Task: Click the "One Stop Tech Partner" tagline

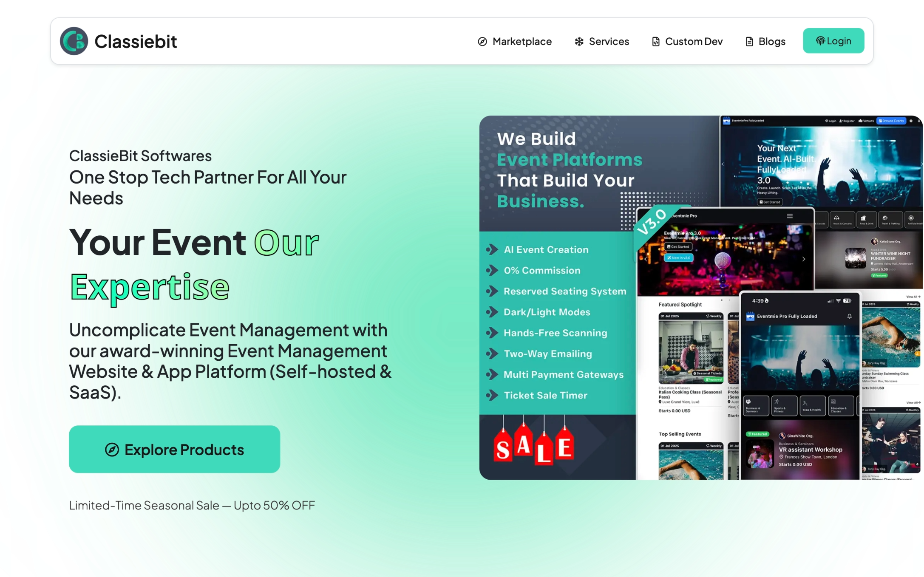Action: pyautogui.click(x=208, y=187)
